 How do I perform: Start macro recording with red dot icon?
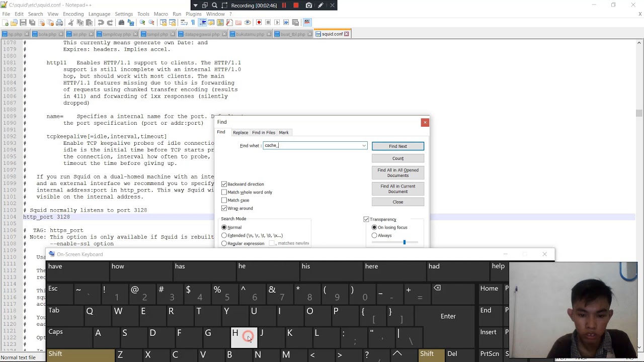(x=259, y=23)
